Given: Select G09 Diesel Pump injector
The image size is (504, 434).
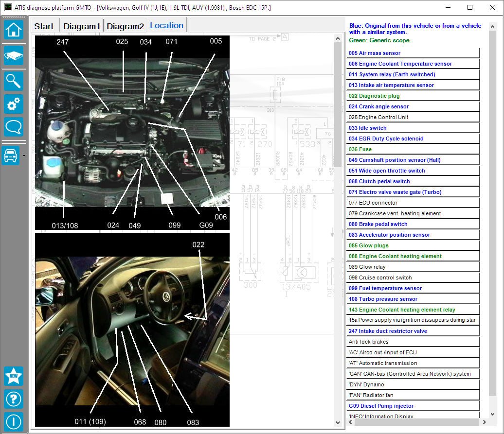Looking at the screenshot, I should (413, 406).
